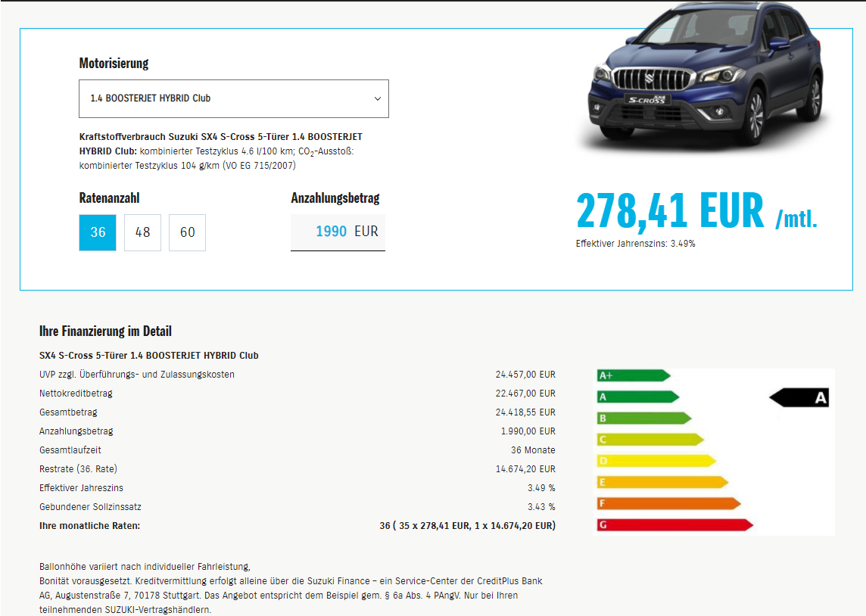The image size is (866, 616).
Task: Click the Anzahlungsbetrag value 1.990,00 EUR
Action: point(528,431)
